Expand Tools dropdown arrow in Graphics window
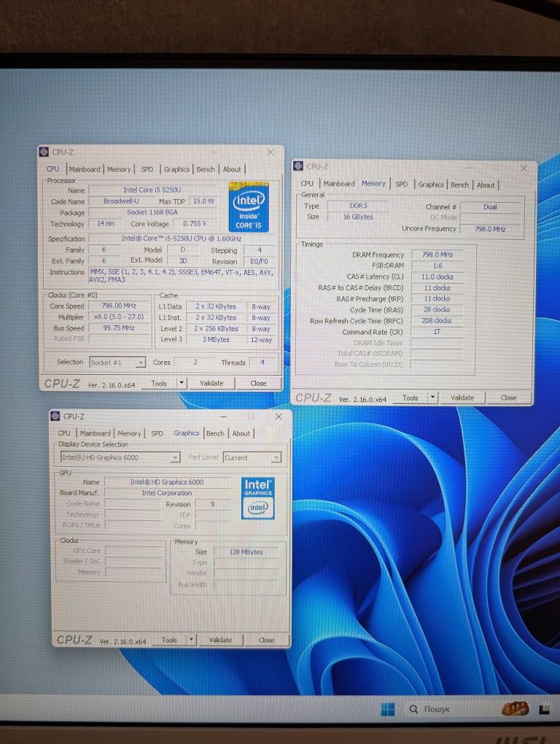The width and height of the screenshot is (560, 744). click(191, 640)
